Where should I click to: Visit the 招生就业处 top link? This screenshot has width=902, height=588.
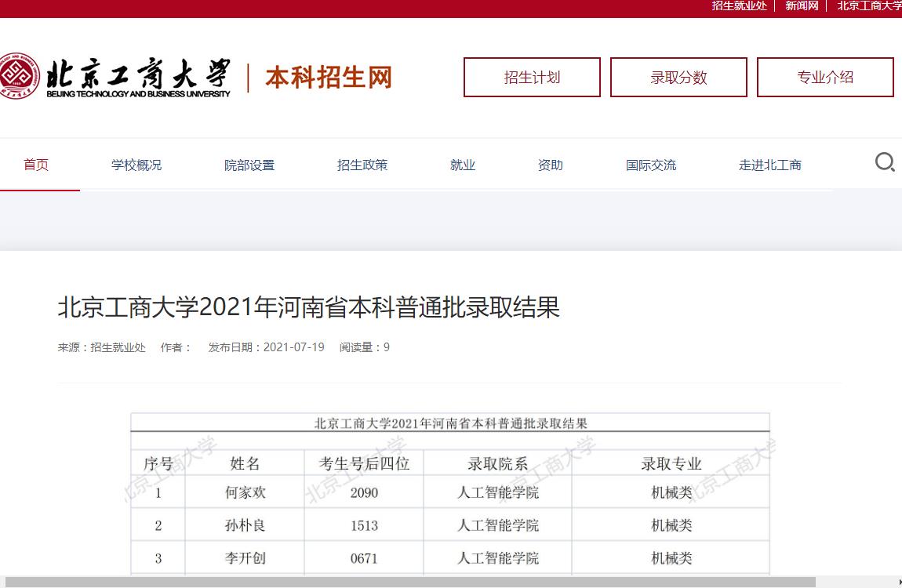(x=739, y=5)
